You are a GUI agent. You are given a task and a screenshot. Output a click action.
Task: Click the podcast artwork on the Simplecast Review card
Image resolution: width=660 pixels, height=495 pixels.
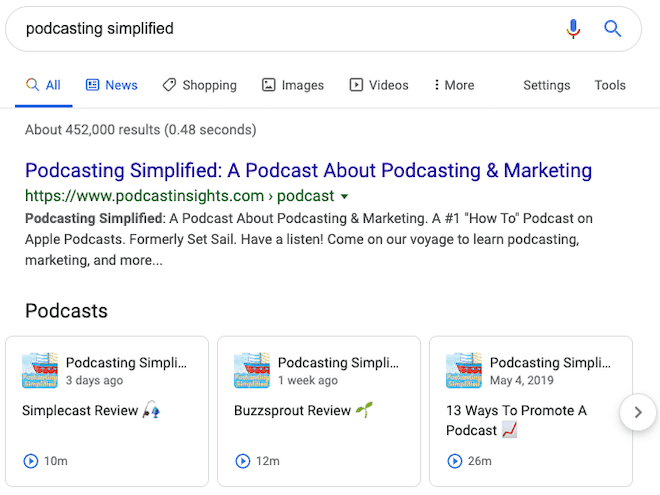pos(40,370)
